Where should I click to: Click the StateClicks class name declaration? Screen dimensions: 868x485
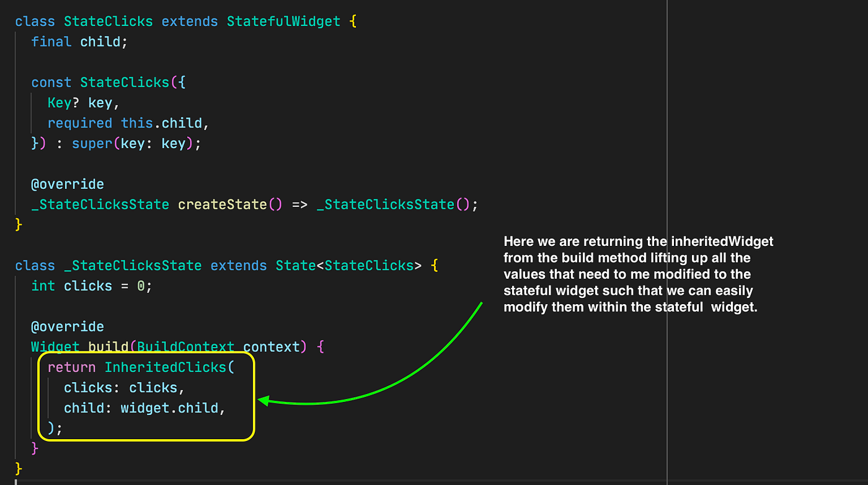coord(108,21)
